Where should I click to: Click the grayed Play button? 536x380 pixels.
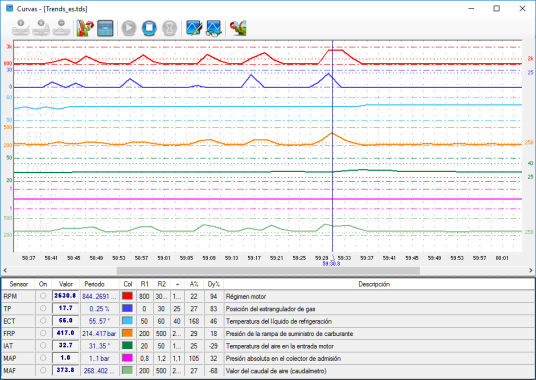(x=129, y=28)
